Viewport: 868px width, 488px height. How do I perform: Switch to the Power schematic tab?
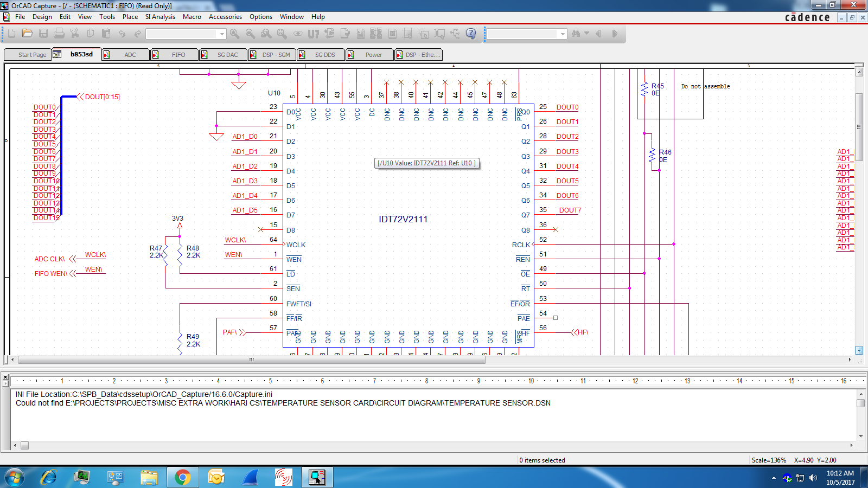369,54
